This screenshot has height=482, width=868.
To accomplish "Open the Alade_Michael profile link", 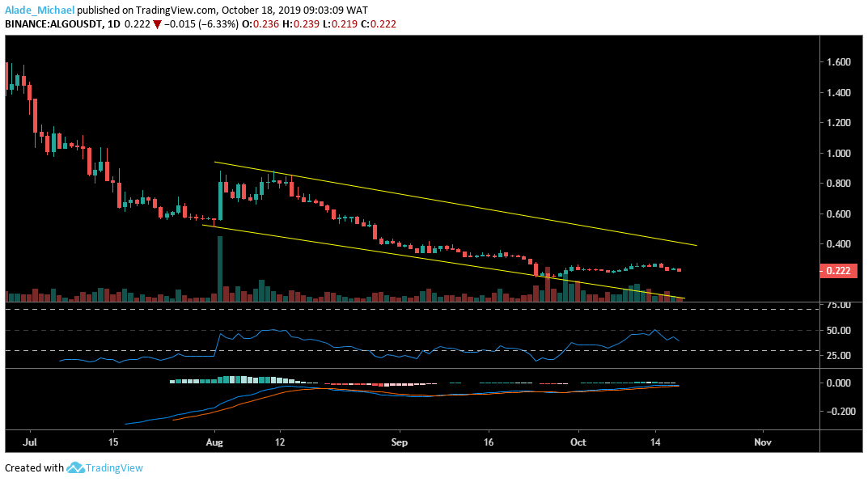I will [x=38, y=10].
